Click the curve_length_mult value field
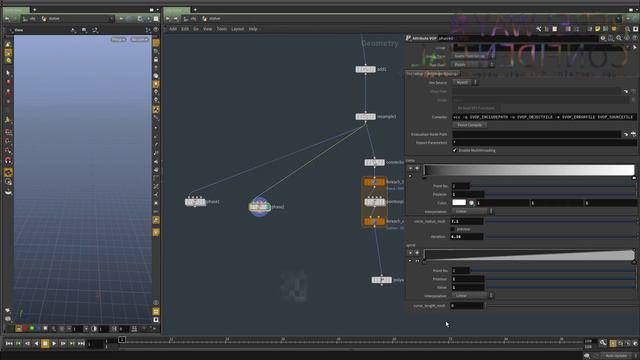Viewport: 640px width, 360px height. [467, 305]
